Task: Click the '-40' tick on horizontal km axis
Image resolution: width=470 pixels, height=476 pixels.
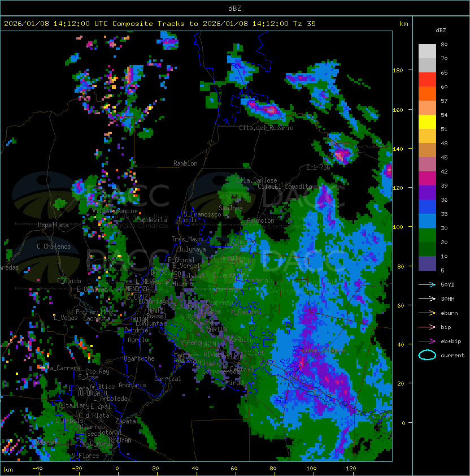Action: (x=37, y=469)
